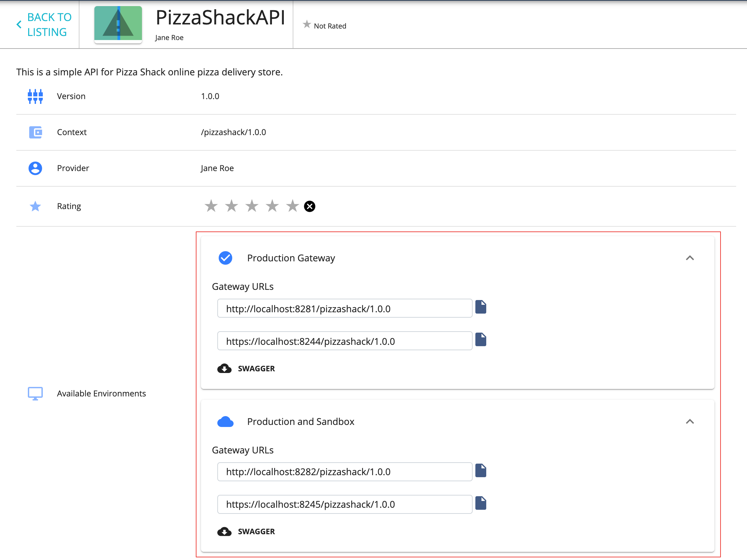Collapse the Production and Sandbox section

[690, 422]
